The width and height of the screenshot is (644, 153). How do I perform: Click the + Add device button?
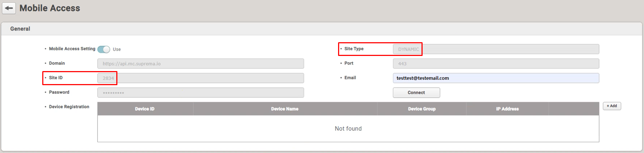[611, 106]
